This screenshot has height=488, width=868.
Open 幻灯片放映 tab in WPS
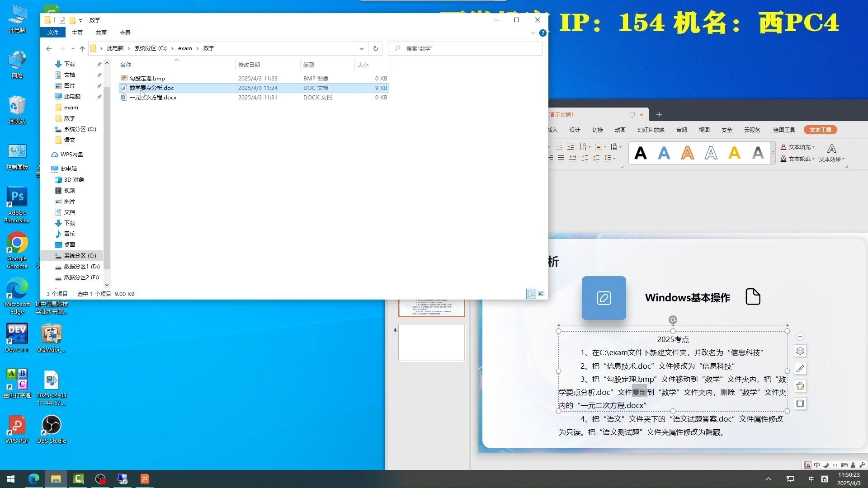click(x=651, y=130)
